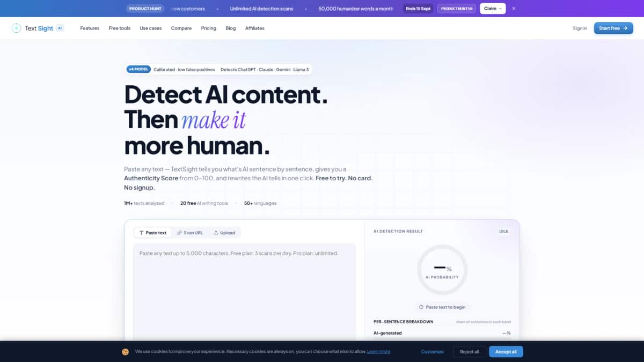
Task: Click '50,000 humanizer words a month' text
Action: tap(356, 9)
